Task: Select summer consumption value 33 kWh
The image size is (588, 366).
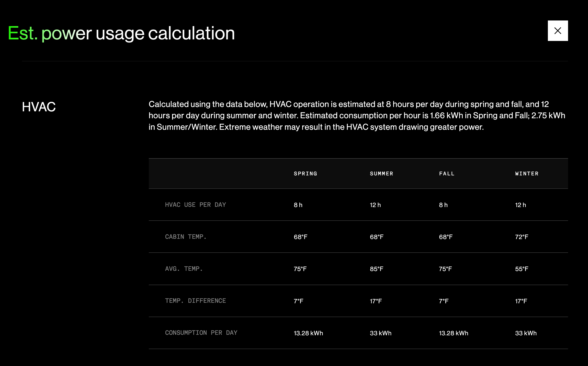Action: pyautogui.click(x=380, y=333)
